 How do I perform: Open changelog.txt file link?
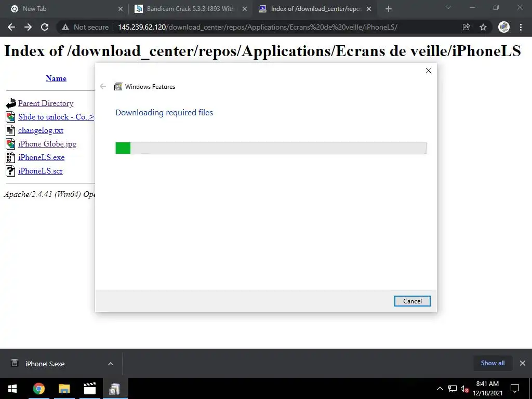[41, 130]
